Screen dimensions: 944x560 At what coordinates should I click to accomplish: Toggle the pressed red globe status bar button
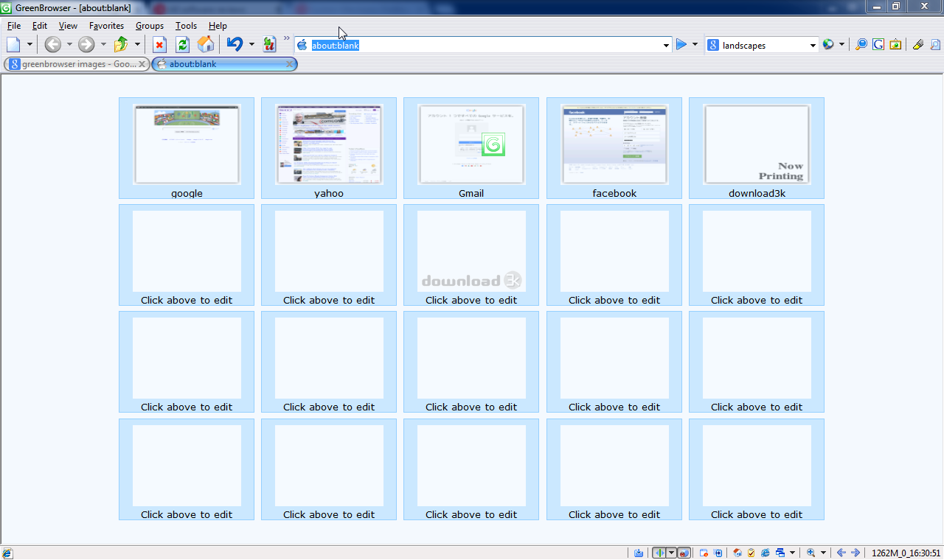(684, 553)
